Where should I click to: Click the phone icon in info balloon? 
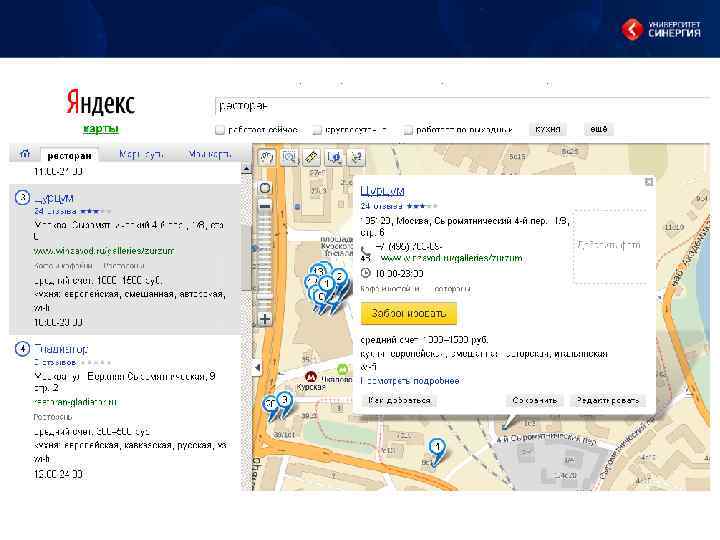point(366,251)
